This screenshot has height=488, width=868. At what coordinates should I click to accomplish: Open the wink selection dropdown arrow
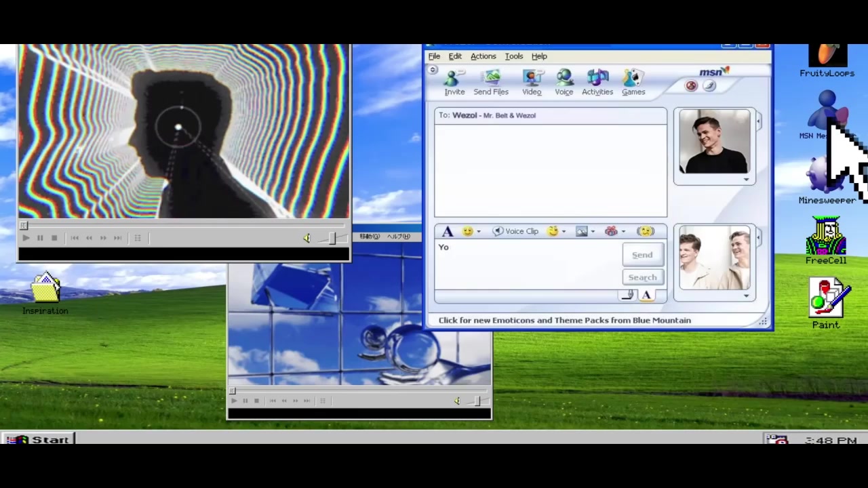(x=564, y=232)
